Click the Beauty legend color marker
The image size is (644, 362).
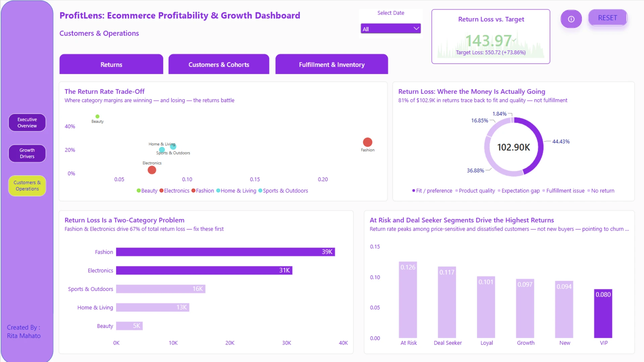pyautogui.click(x=139, y=191)
